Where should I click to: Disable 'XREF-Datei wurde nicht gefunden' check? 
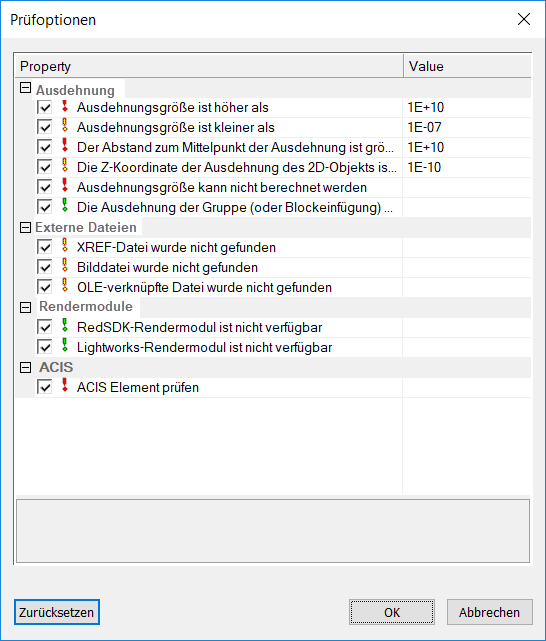pos(45,248)
